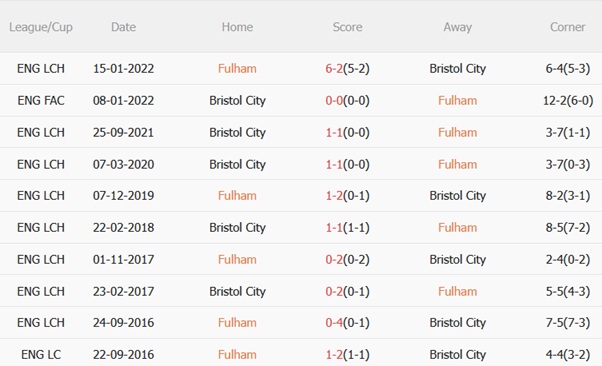
Task: Open the 0-2(0-1) score on 23-02-2017
Action: (x=347, y=291)
